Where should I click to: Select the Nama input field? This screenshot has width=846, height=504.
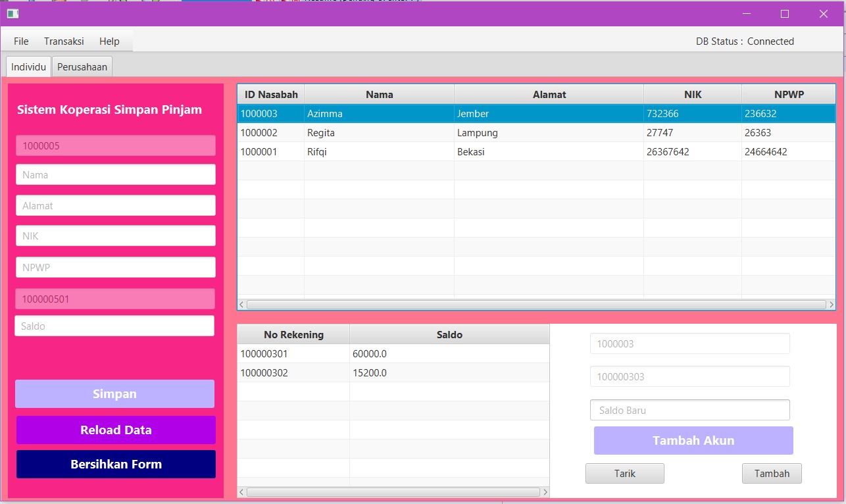(115, 174)
